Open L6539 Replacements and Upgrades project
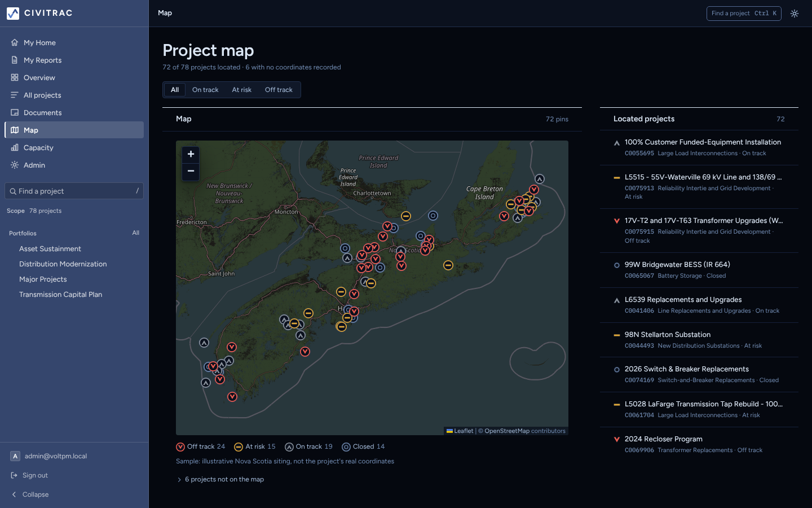 point(699,305)
